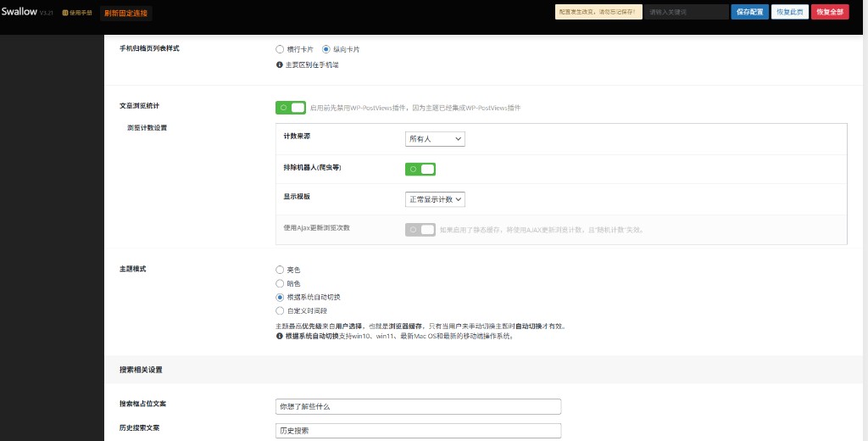
Task: Open the 使用手册 manual link
Action: [77, 13]
